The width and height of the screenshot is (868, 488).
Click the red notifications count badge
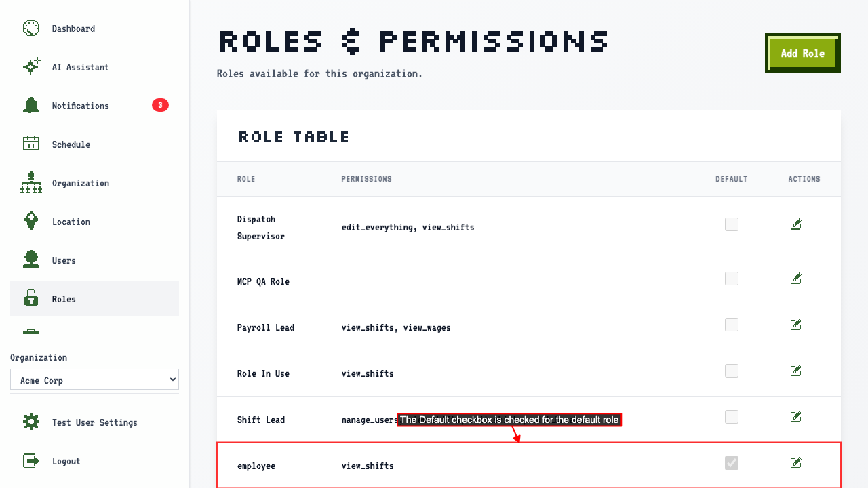[x=160, y=105]
